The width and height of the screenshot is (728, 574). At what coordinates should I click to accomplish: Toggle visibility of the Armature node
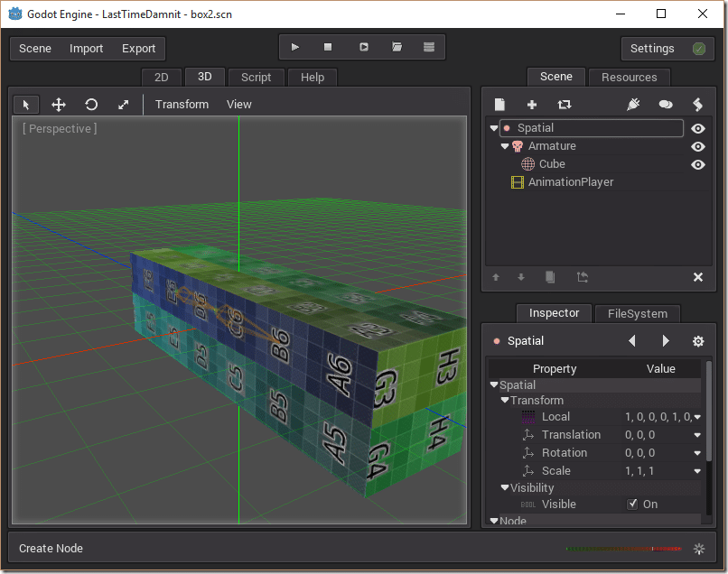[696, 146]
